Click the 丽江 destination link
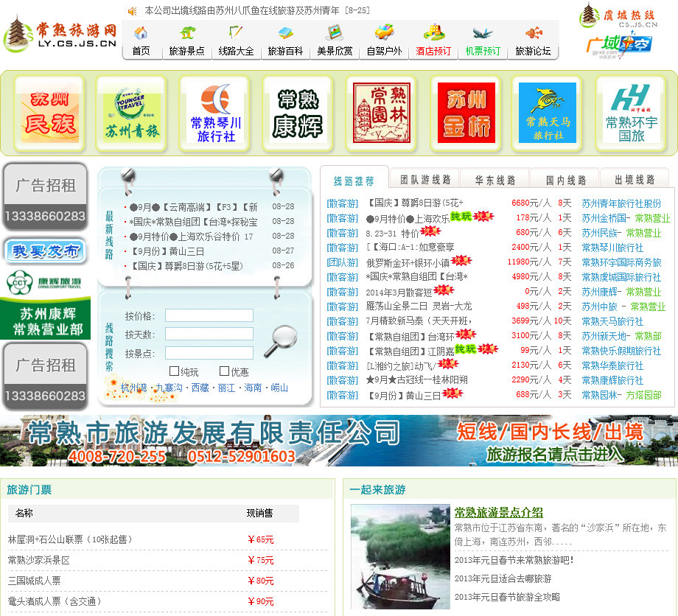Viewport: 678px width, 616px height. 226,388
